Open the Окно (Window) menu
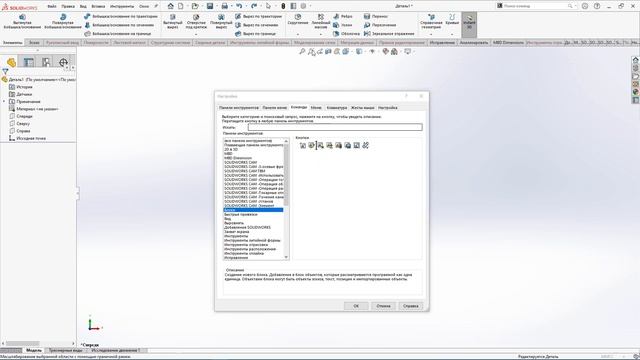The height and width of the screenshot is (360, 640). point(144,7)
